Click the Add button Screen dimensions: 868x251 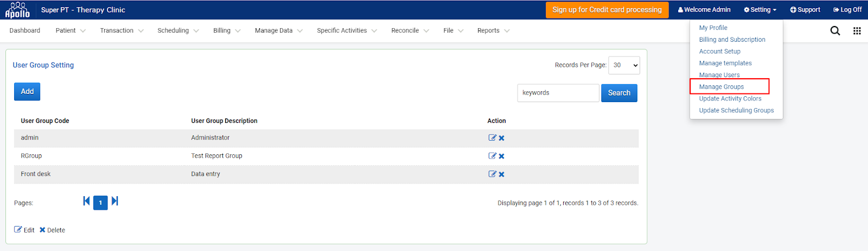point(27,92)
